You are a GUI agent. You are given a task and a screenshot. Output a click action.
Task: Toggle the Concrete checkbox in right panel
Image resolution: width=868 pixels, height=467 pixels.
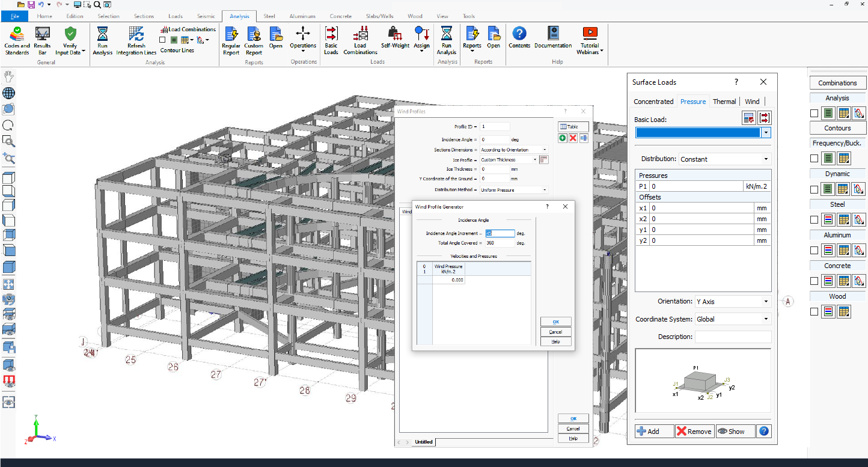coord(814,281)
